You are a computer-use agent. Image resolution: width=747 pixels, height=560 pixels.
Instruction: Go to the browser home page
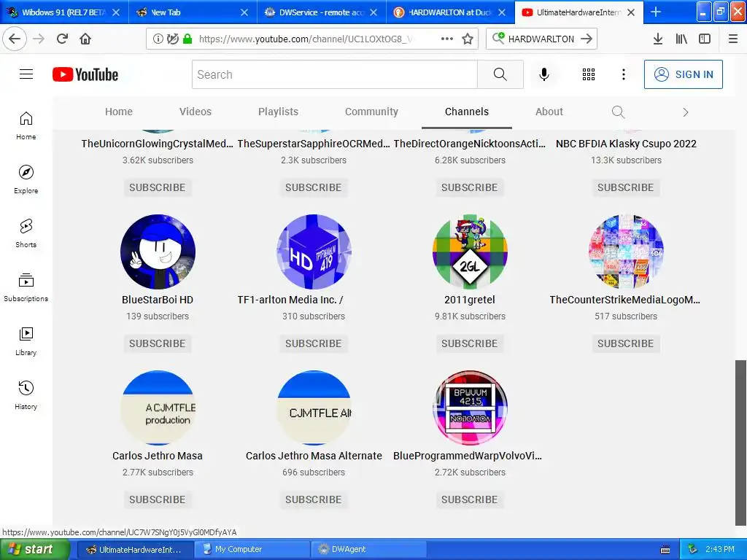(85, 39)
